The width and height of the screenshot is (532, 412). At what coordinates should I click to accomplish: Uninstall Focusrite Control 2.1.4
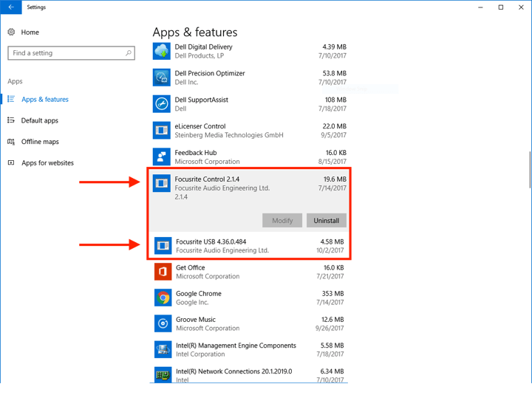pyautogui.click(x=327, y=221)
